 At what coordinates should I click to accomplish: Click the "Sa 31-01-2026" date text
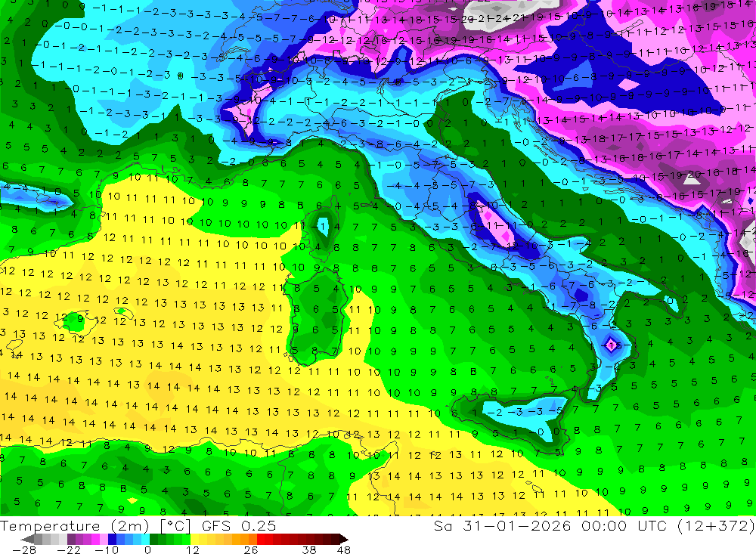coord(503,525)
